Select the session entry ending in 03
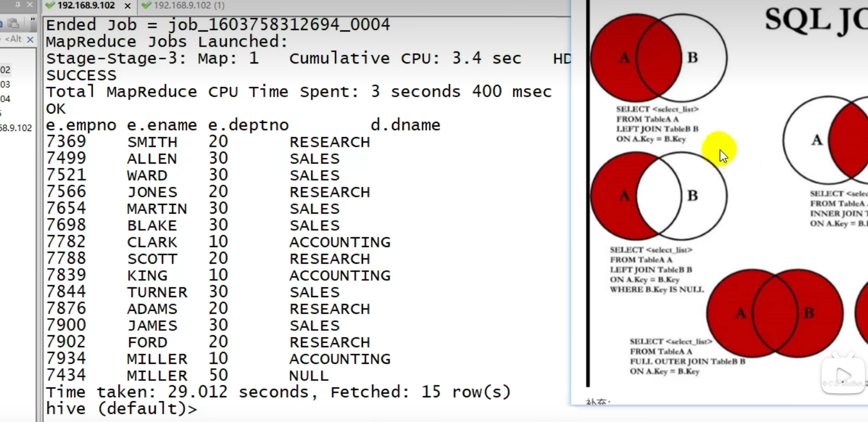 click(x=6, y=84)
